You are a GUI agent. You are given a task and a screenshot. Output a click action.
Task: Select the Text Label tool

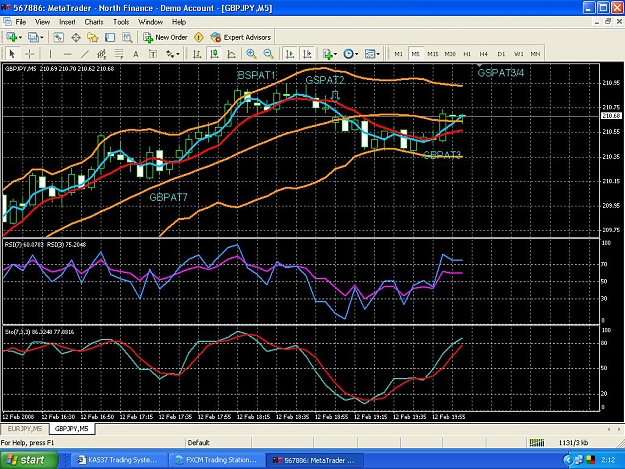click(x=153, y=54)
